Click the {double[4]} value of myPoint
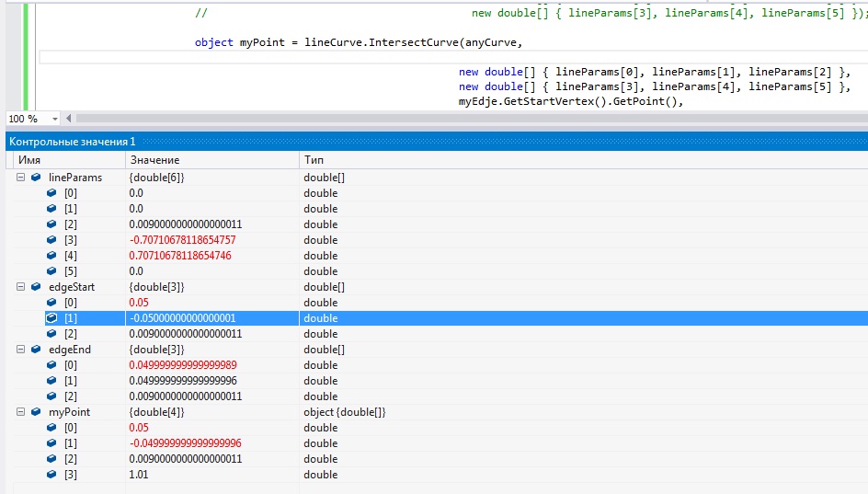This screenshot has width=868, height=494. [156, 412]
